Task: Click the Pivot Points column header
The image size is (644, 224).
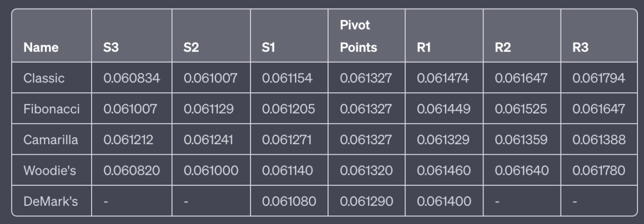Action: (358, 36)
